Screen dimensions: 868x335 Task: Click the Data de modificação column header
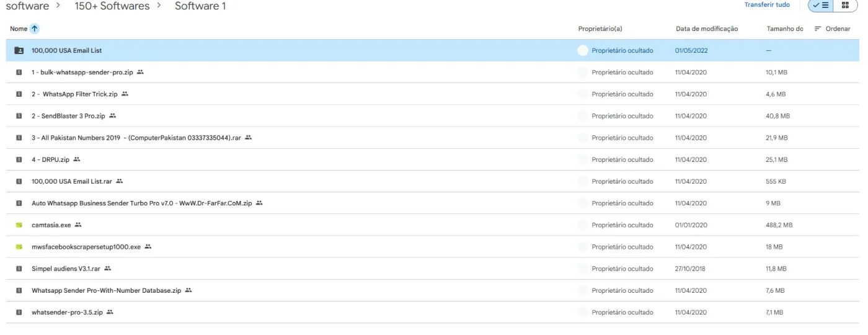tap(707, 29)
